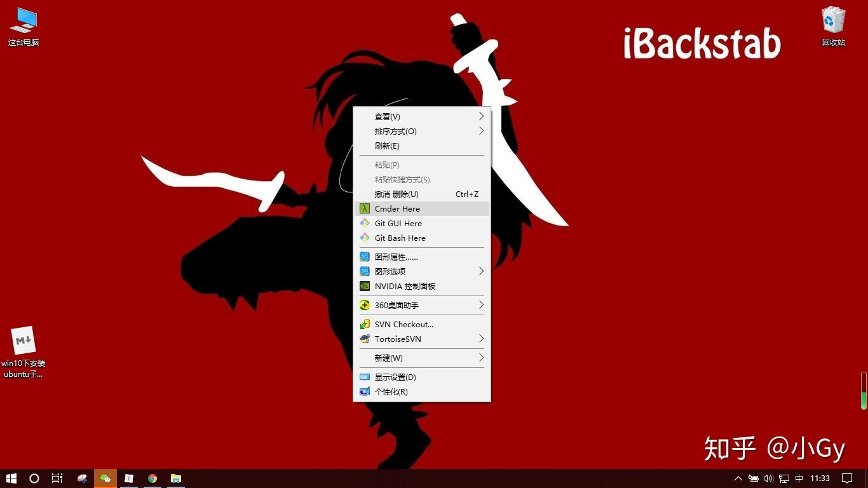This screenshot has height=488, width=868.
Task: Expand the 图形选项 submenu
Action: pos(422,271)
